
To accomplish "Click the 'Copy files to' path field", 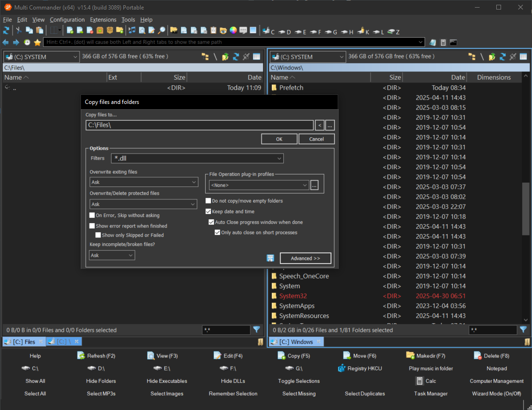I will pyautogui.click(x=200, y=125).
